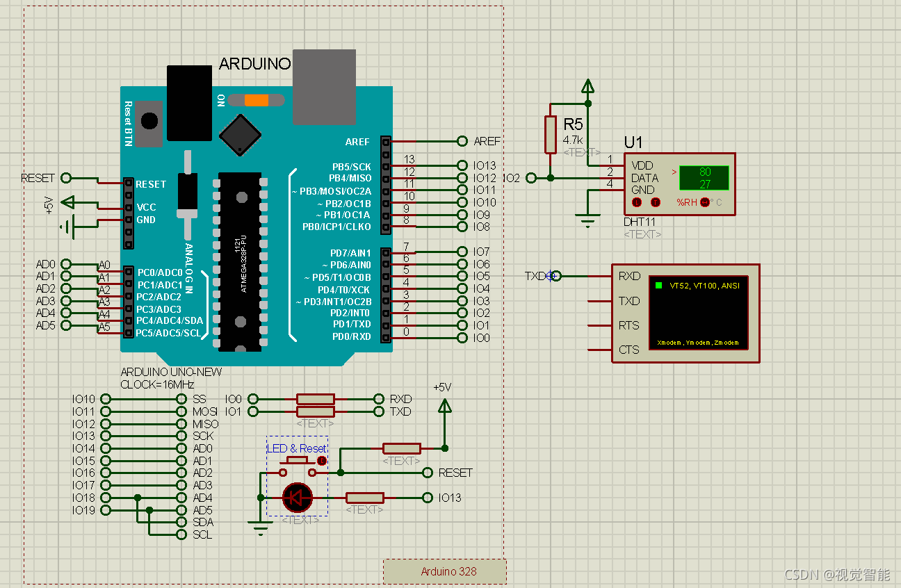This screenshot has height=588, width=901.
Task: Click the IO12 terminal right of Arduino
Action: point(462,178)
